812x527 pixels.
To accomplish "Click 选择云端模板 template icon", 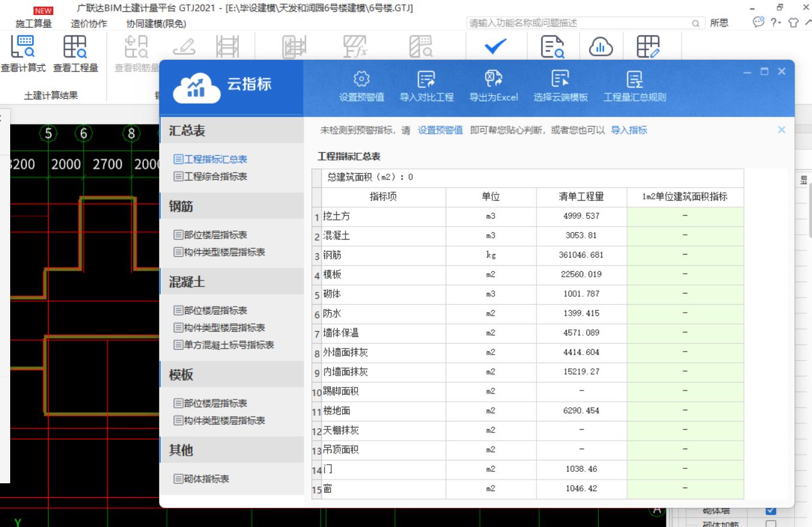I will click(x=560, y=78).
